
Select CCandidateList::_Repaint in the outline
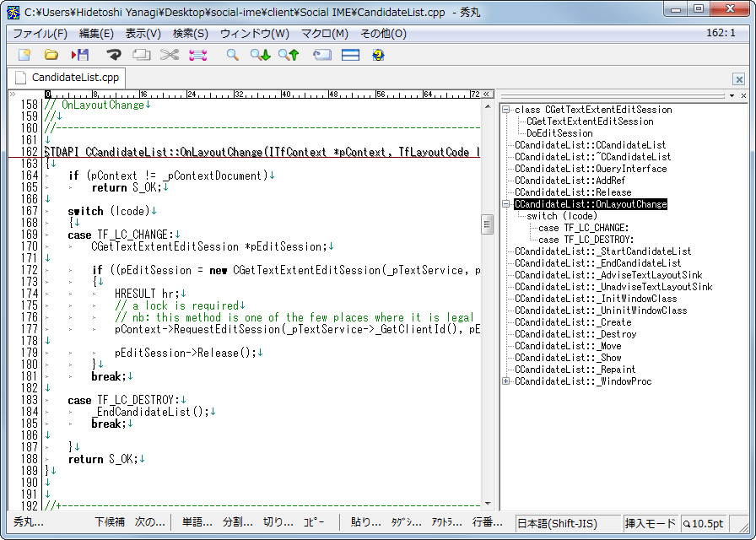pos(575,370)
